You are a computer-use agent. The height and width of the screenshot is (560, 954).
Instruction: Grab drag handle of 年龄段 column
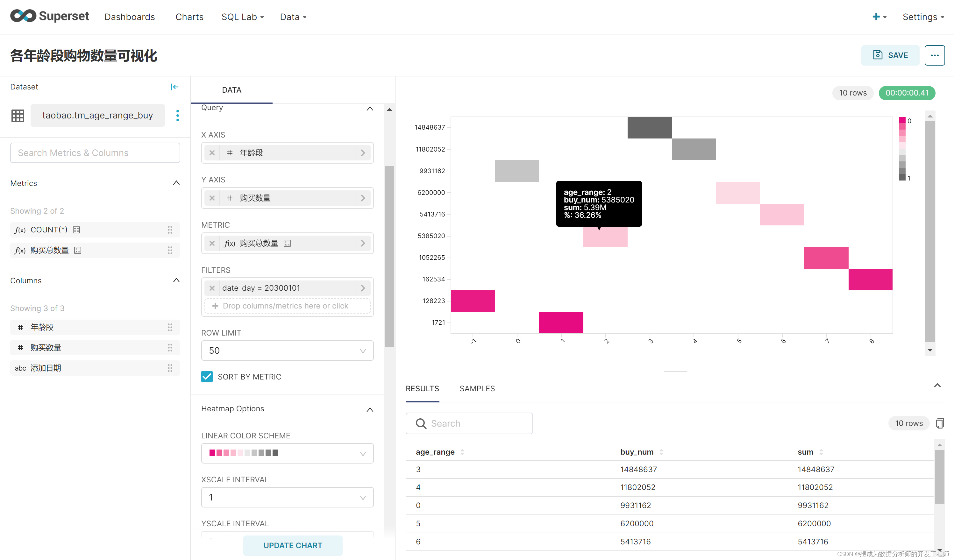point(170,327)
